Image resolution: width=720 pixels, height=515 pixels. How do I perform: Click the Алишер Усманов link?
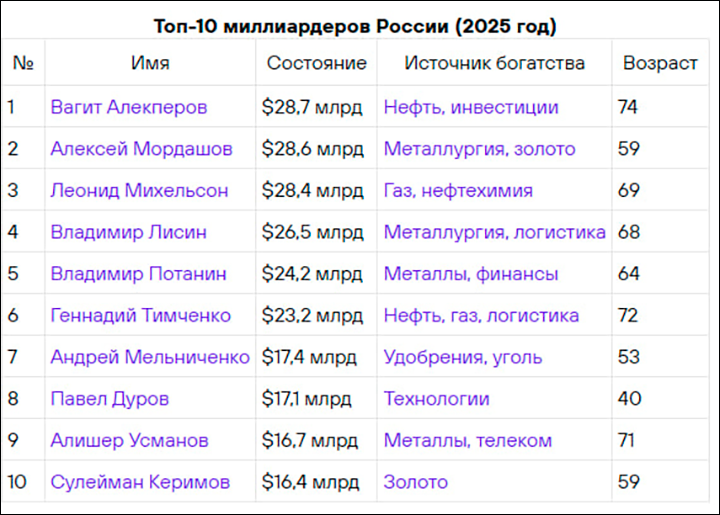pyautogui.click(x=129, y=441)
